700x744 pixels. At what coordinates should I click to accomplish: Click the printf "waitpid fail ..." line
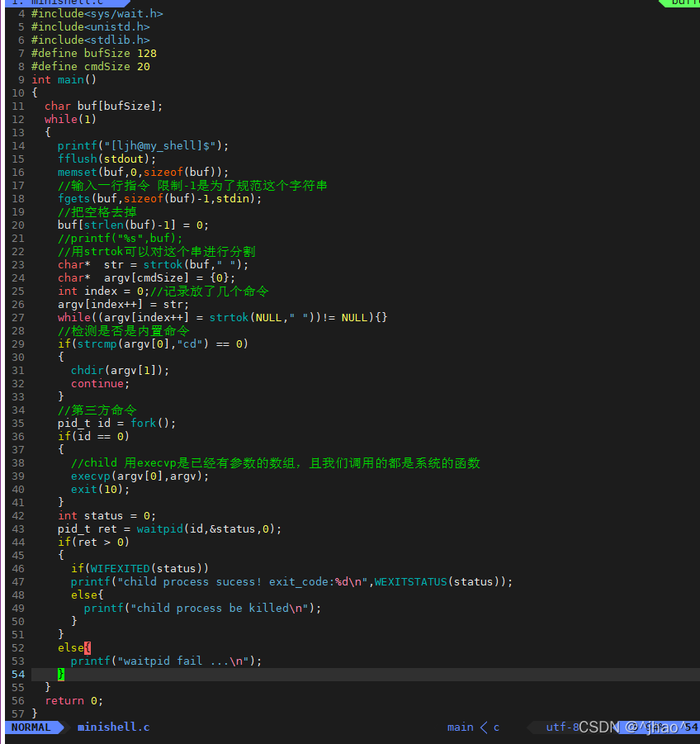click(x=167, y=661)
